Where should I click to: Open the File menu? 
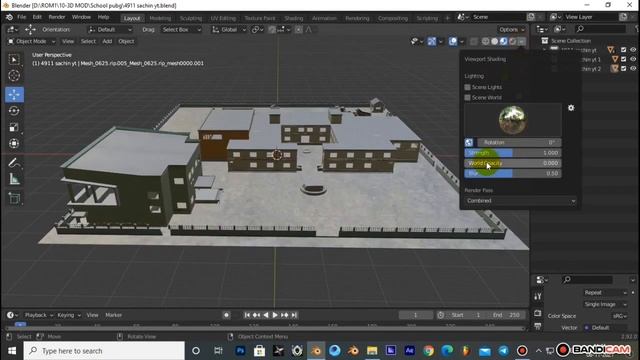point(22,17)
